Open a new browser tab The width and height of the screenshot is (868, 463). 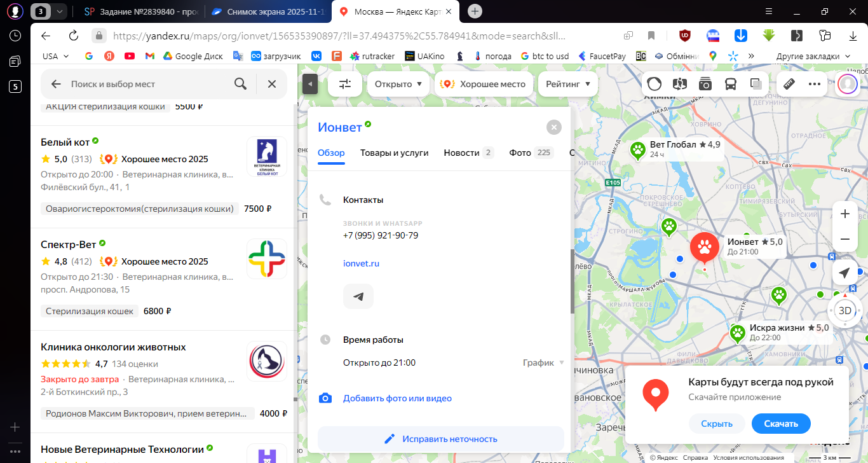475,11
